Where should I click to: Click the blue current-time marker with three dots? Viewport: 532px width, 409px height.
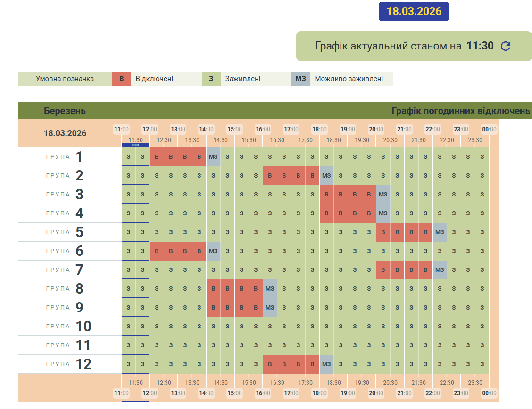coord(135,145)
